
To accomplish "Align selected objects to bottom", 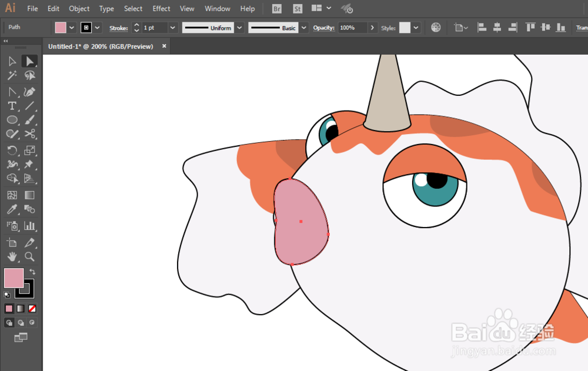I will click(561, 28).
